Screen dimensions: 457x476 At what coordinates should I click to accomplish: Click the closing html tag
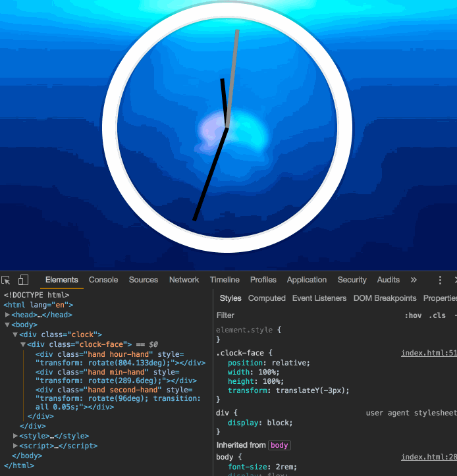[x=19, y=465]
